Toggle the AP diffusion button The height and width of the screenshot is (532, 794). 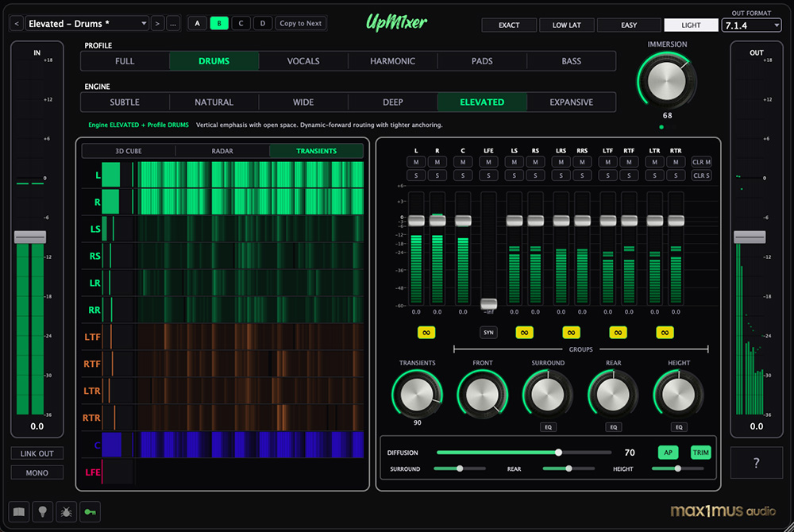[x=669, y=453]
